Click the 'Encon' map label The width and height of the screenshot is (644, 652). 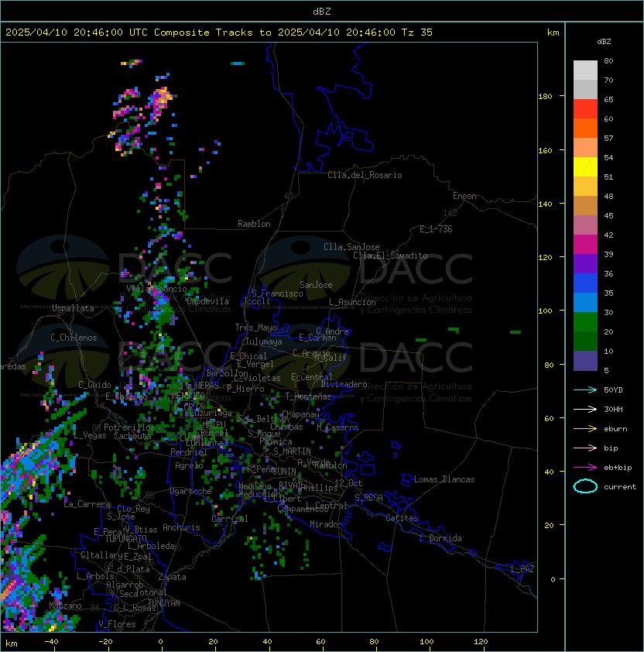464,196
